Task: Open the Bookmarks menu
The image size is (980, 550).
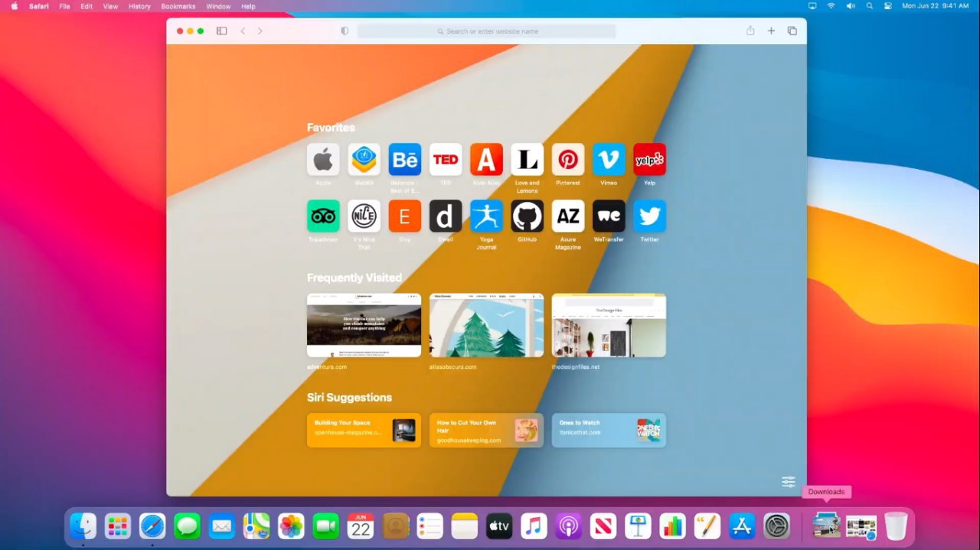Action: [x=178, y=6]
